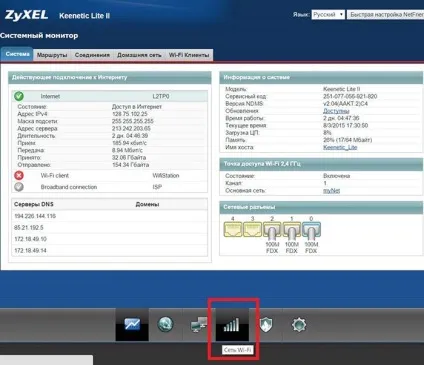Click the Системный монитор page title
This screenshot has height=365, width=424.
(39, 35)
